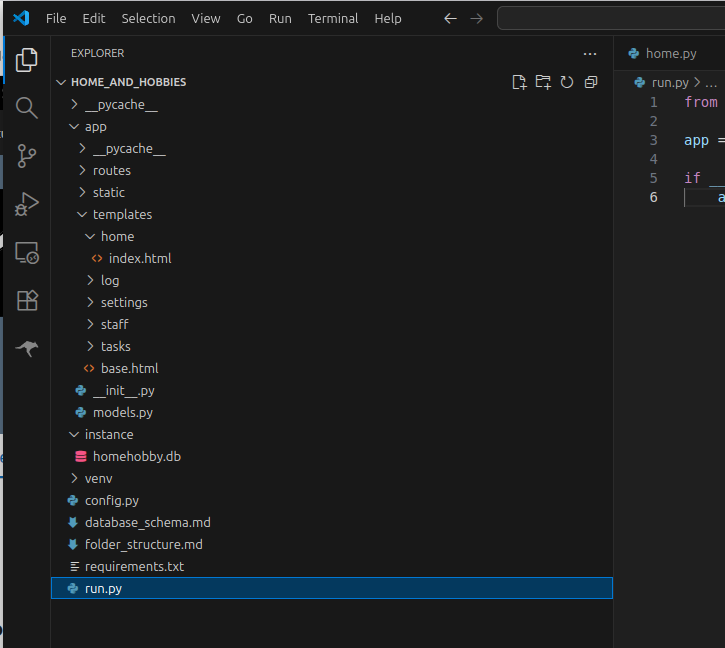Open the Remote Explorer view
The height and width of the screenshot is (648, 725).
(26, 253)
